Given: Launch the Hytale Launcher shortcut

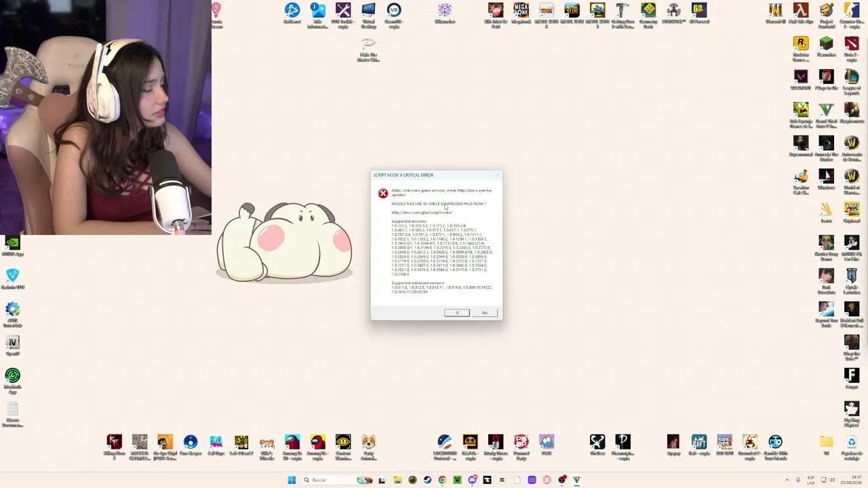Looking at the screenshot, I should pyautogui.click(x=852, y=281).
